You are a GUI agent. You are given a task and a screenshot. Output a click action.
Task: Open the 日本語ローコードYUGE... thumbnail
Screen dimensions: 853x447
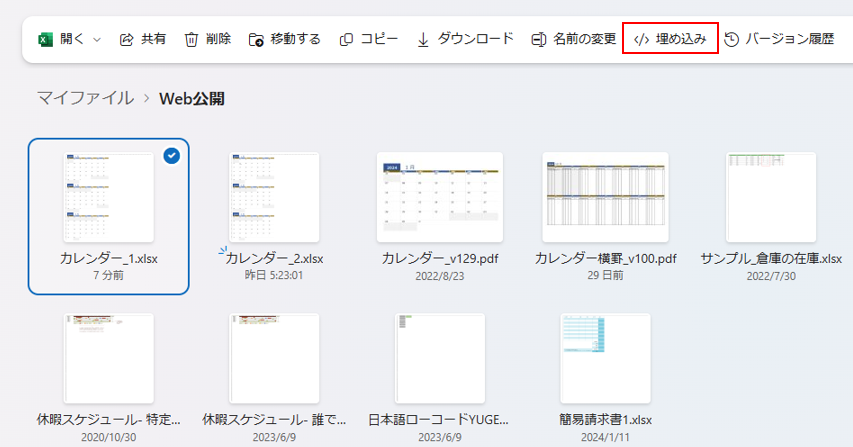(440, 358)
